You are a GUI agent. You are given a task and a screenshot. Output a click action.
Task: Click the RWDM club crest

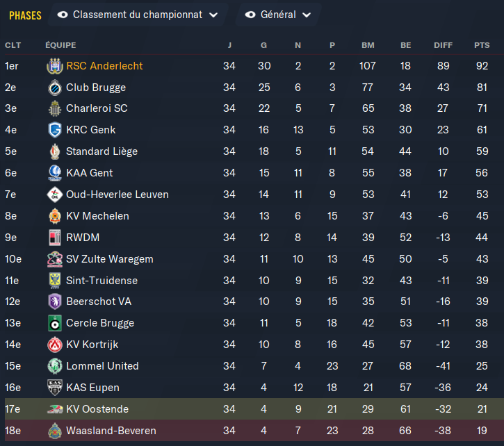pyautogui.click(x=54, y=238)
